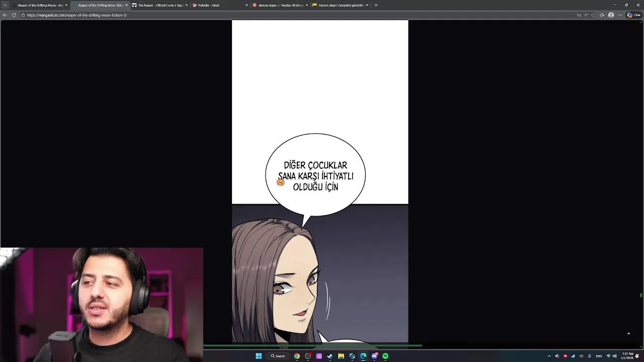Expand hidden system tray icons chevron

click(549, 356)
